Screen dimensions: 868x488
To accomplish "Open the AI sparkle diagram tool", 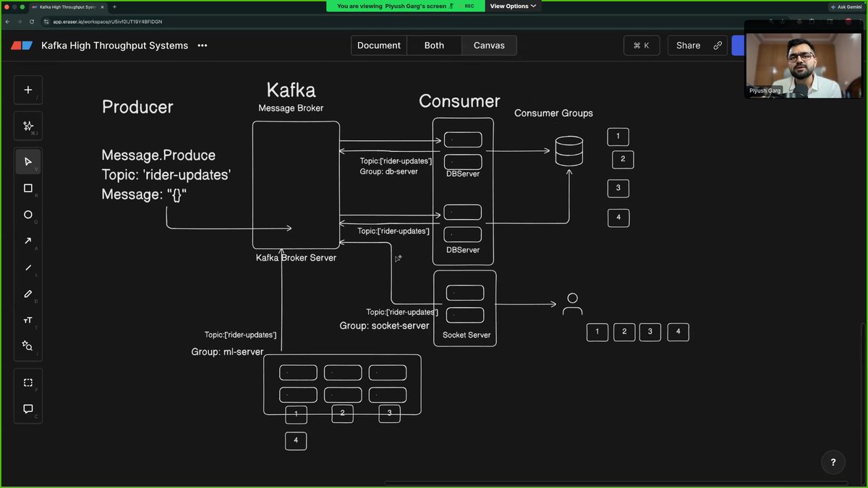I will click(28, 126).
